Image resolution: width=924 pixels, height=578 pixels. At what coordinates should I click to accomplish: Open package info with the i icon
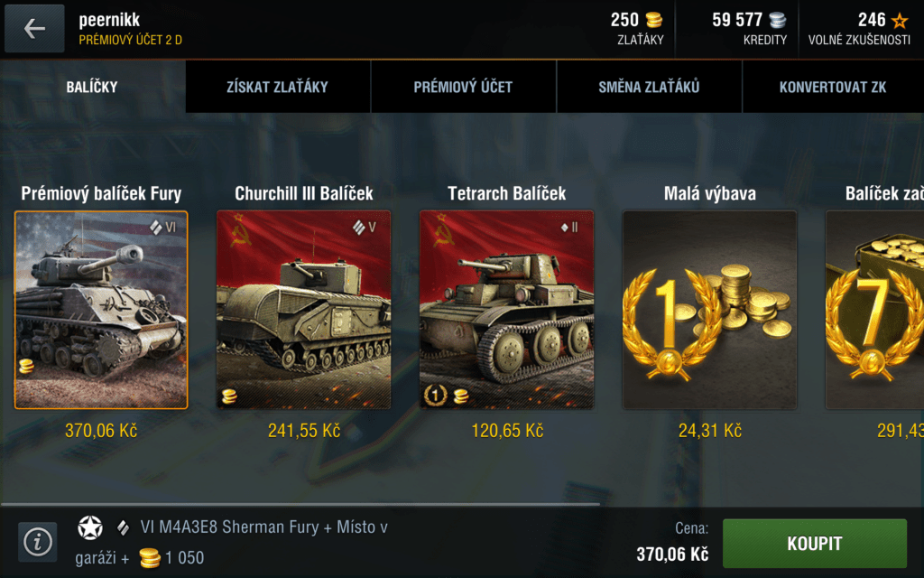(x=38, y=542)
